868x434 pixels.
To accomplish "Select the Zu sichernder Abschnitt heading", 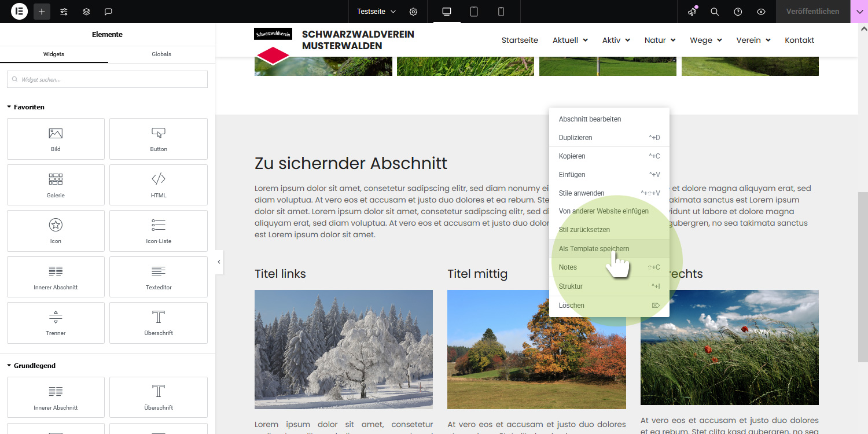I will pyautogui.click(x=351, y=163).
